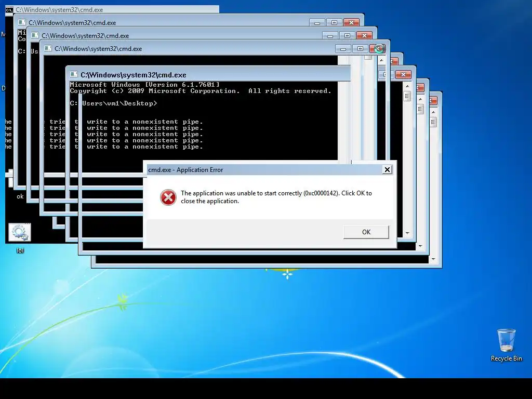Viewport: 532px width, 399px height.
Task: Click the front cmd.exe window's title bar icon
Action: coord(74,75)
